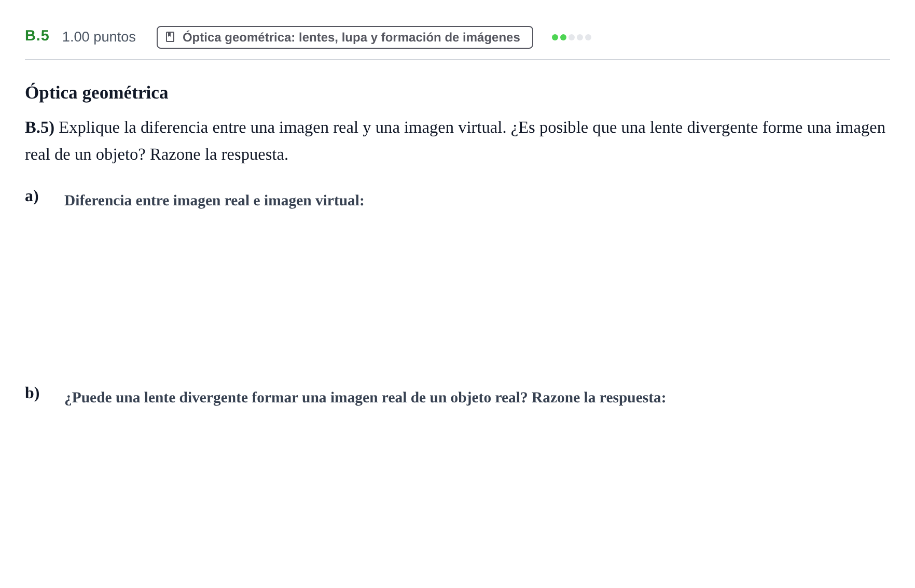Select the b) part label

[32, 393]
